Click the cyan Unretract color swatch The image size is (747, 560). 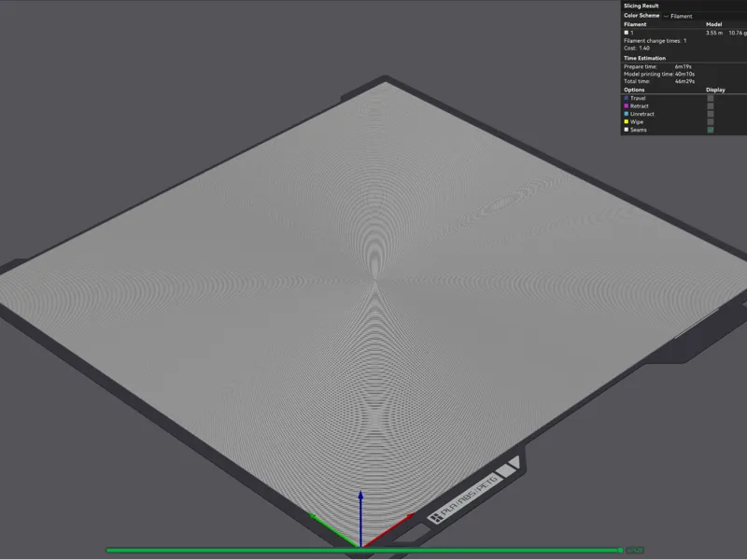pyautogui.click(x=627, y=114)
